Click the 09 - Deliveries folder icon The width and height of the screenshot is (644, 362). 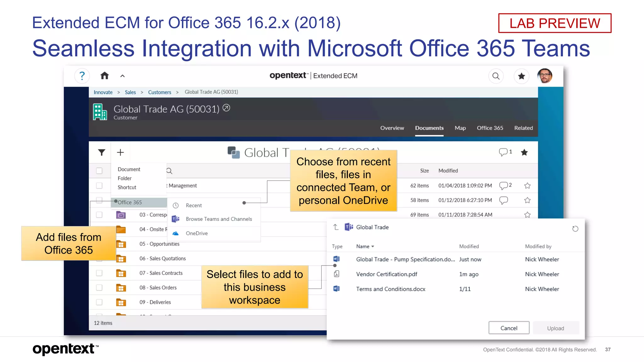[x=121, y=302]
